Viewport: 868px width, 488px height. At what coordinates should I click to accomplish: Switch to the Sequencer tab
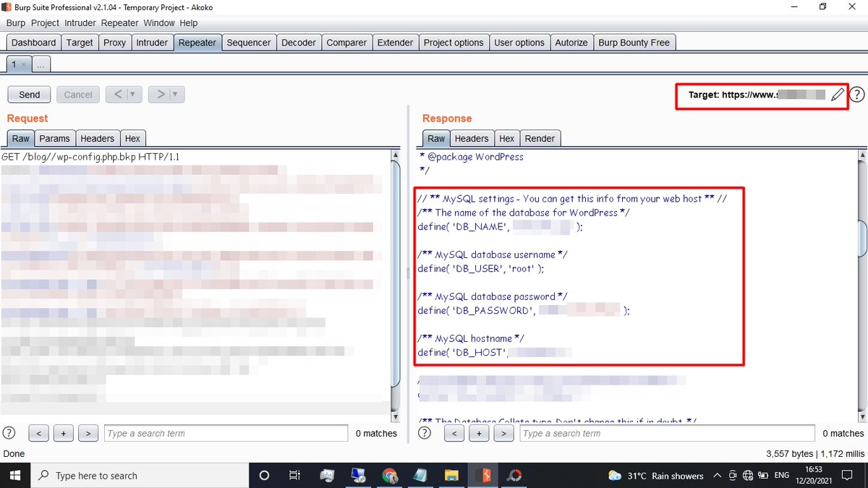coord(249,43)
